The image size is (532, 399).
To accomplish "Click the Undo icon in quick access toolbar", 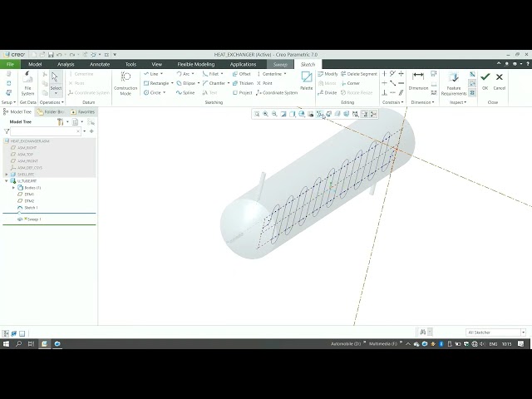I will [59, 55].
